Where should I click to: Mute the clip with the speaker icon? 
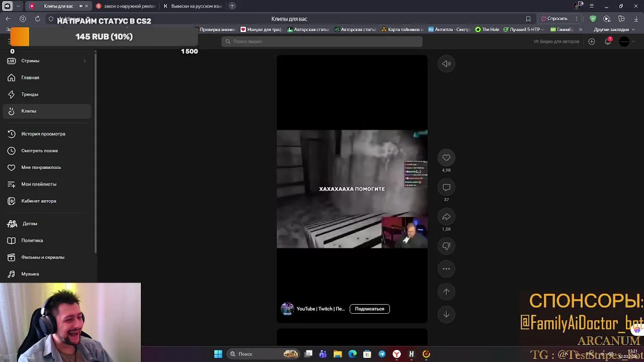pyautogui.click(x=446, y=64)
